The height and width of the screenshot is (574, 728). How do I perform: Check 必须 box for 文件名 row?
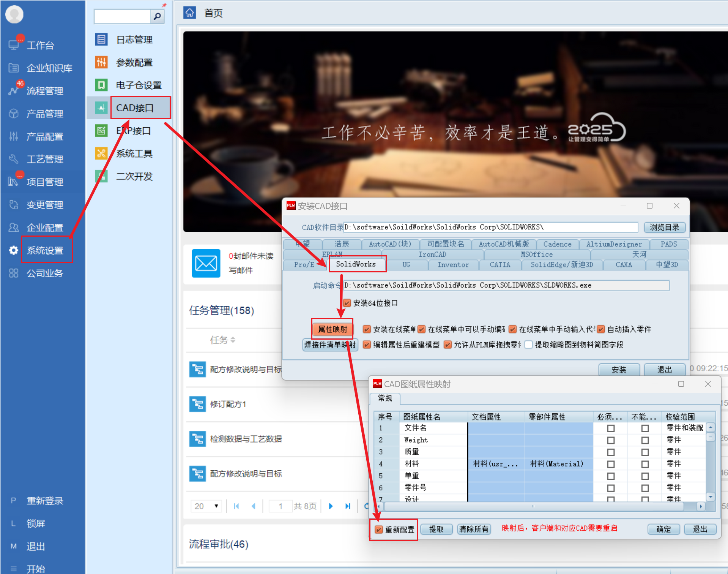(611, 428)
